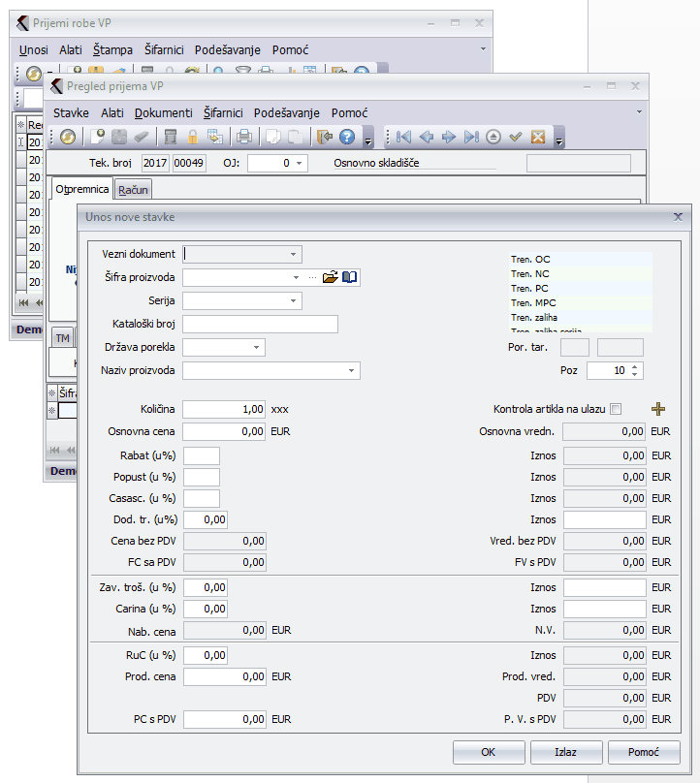This screenshot has width=700, height=783.
Task: Open the Serija dropdown list
Action: coord(293,300)
